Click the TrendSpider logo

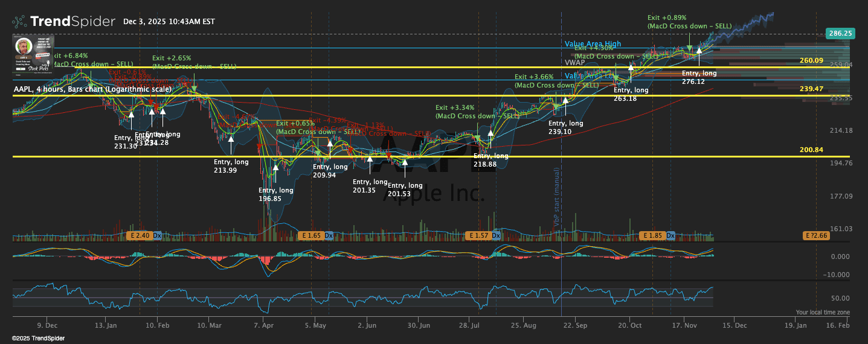63,22
